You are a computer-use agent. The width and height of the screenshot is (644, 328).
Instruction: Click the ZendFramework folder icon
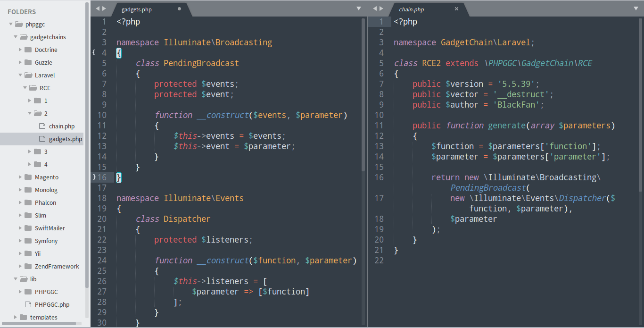tap(28, 266)
